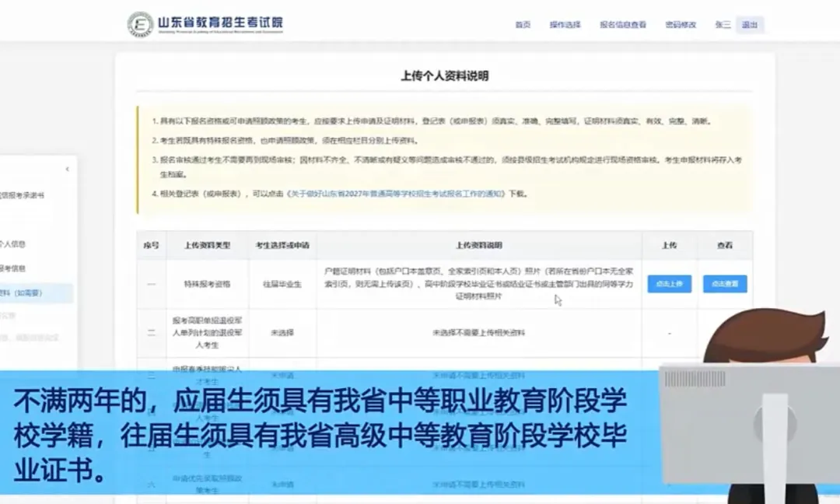Select the 诚信报考承诺书 sidebar item
Image resolution: width=840 pixels, height=504 pixels.
22,195
